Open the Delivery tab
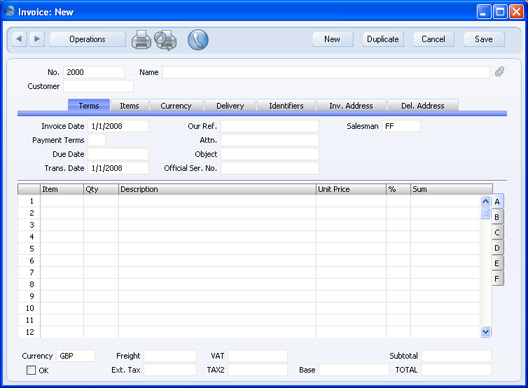 tap(230, 105)
